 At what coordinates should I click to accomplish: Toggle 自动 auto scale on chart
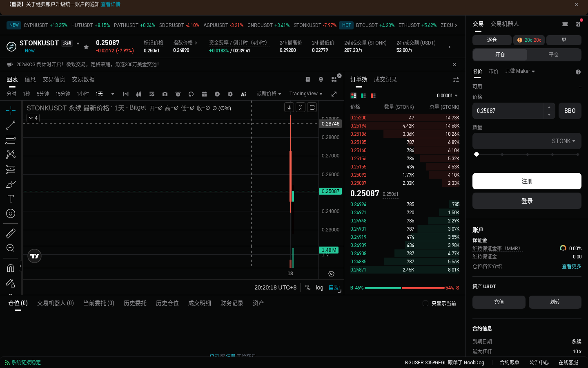334,287
